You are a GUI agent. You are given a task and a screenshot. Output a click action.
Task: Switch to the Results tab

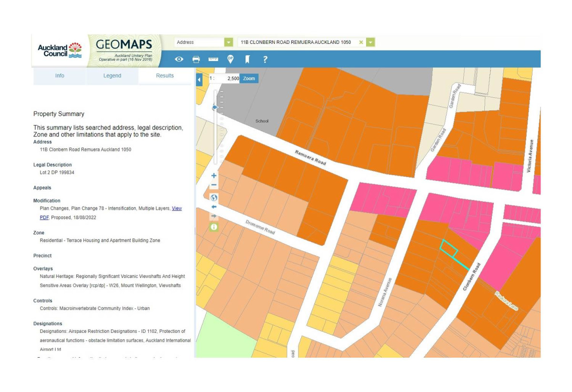(165, 76)
